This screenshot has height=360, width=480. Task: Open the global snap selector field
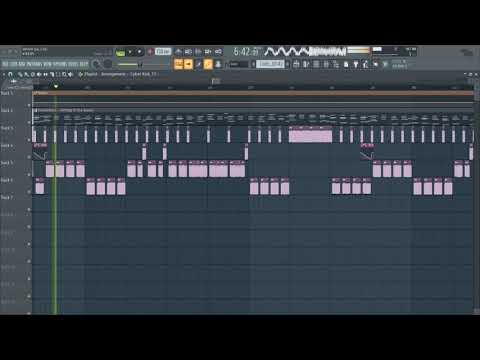point(239,64)
